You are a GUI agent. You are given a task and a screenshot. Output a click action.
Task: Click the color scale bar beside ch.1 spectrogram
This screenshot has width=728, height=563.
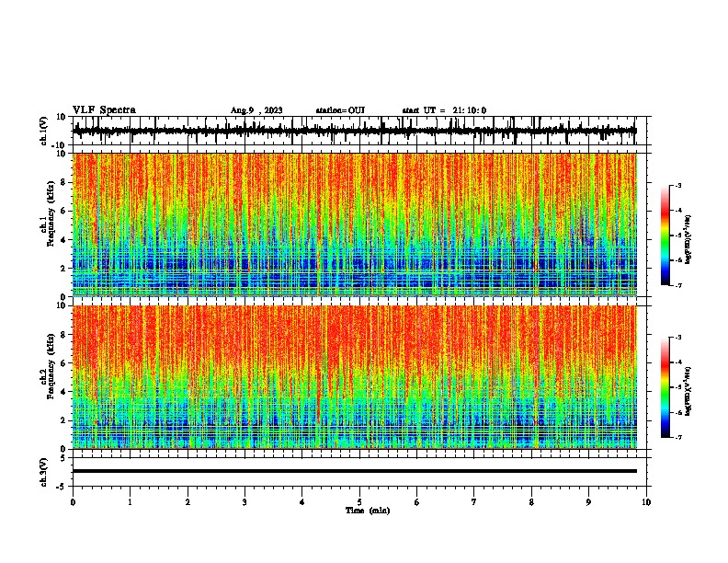665,236
